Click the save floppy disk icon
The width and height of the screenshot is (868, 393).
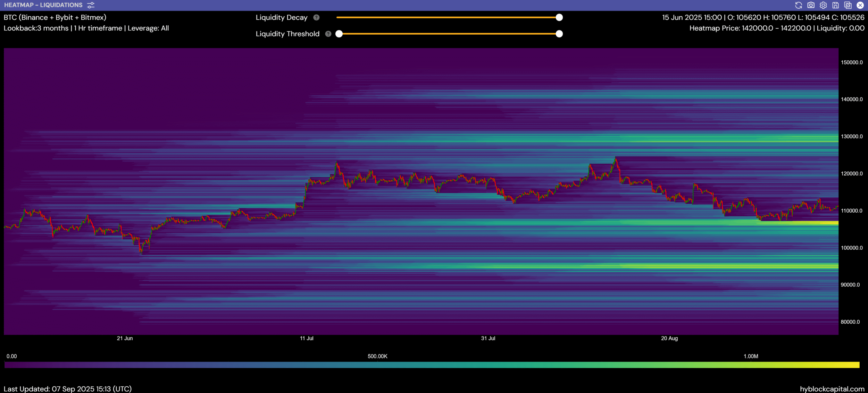[836, 5]
